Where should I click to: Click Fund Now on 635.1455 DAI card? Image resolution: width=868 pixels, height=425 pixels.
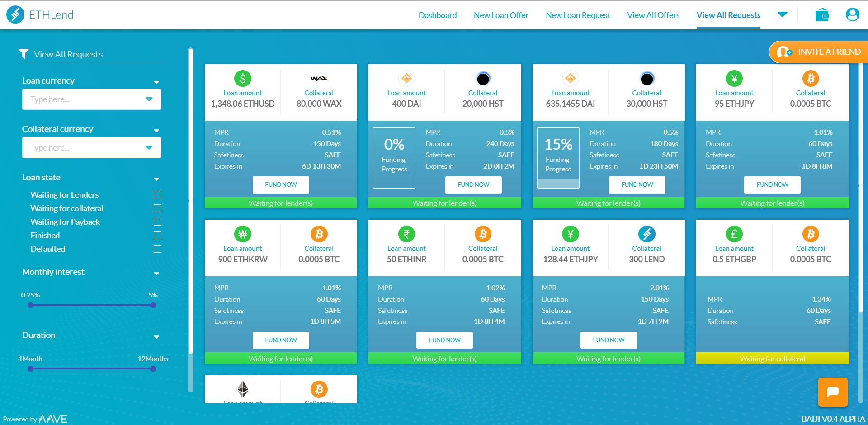click(637, 184)
